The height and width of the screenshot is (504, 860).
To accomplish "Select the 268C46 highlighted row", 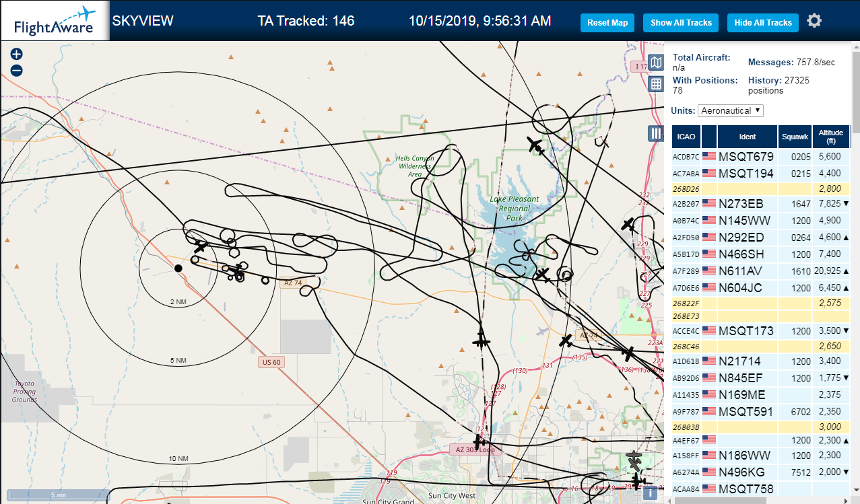I will coord(761,346).
